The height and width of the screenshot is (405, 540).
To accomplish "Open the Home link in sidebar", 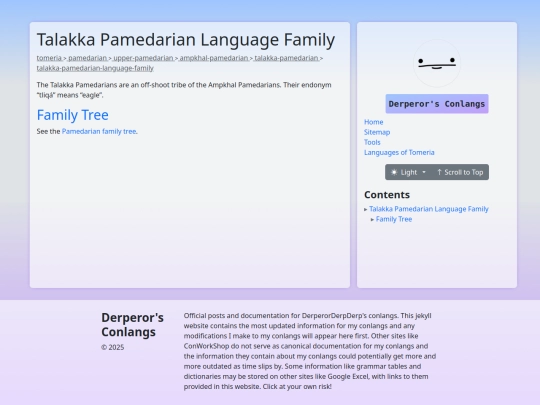I will (x=373, y=122).
